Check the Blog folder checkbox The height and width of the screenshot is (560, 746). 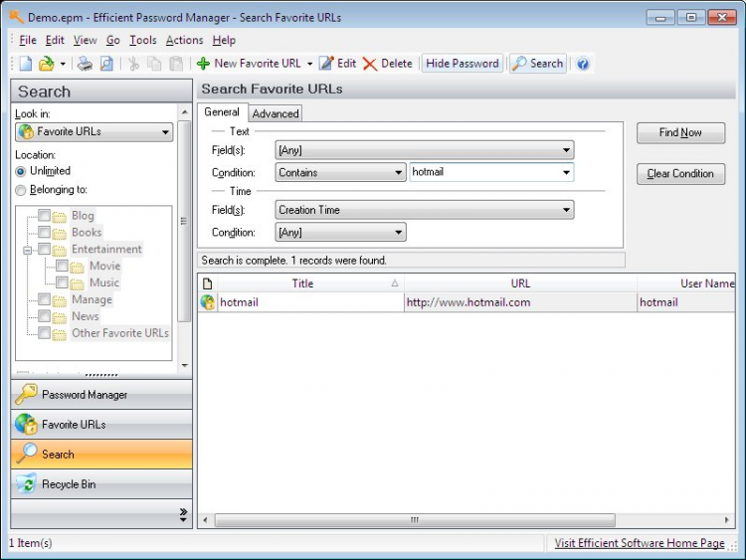44,216
